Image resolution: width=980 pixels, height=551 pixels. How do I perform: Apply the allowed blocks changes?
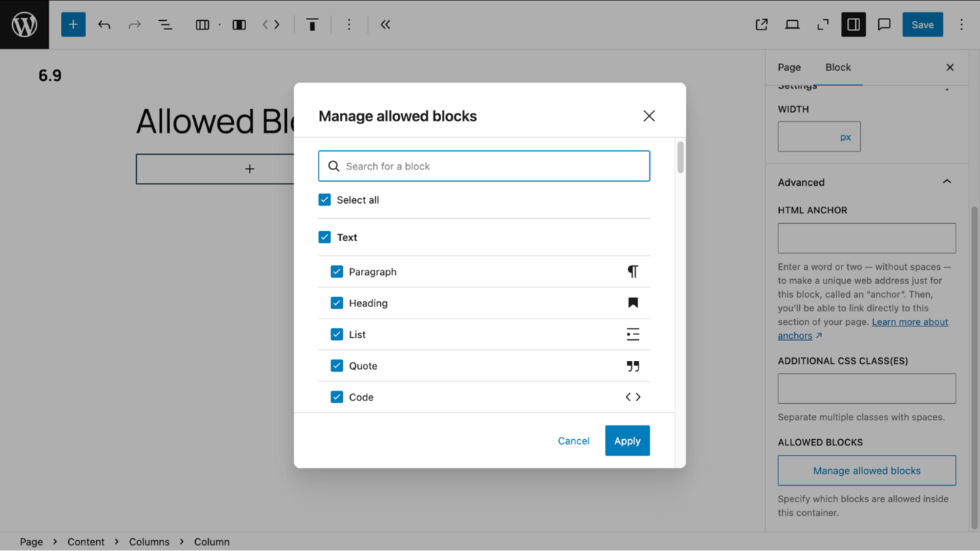click(x=627, y=441)
